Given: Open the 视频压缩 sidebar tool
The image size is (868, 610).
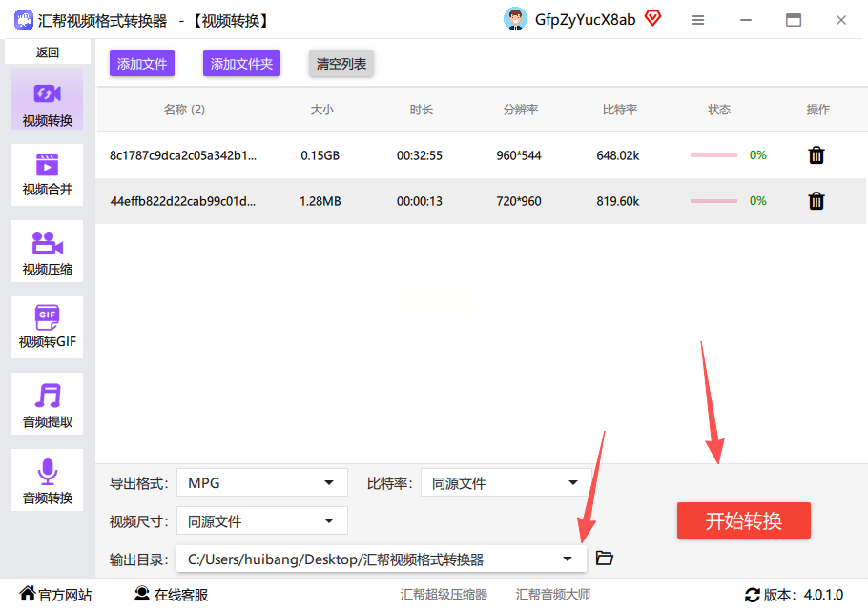Looking at the screenshot, I should pos(47,251).
